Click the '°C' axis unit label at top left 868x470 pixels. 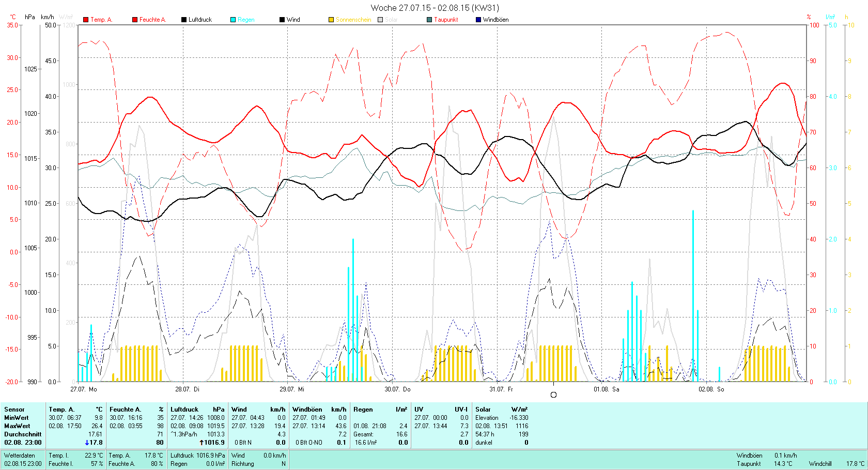tap(13, 17)
